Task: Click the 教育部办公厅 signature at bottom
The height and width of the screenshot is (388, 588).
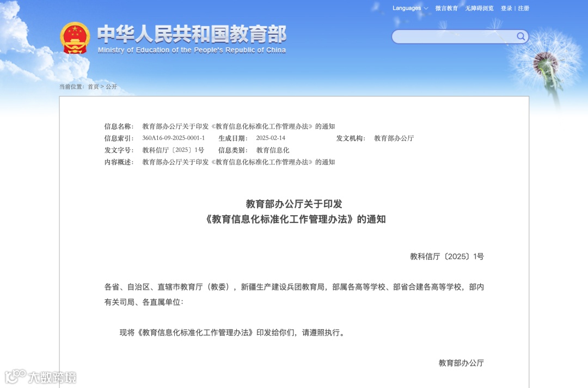Action: tap(461, 363)
